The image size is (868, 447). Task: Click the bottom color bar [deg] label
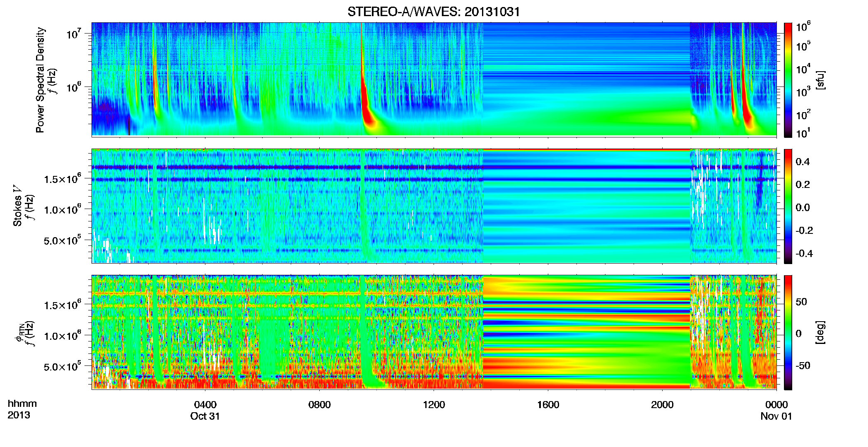coord(820,332)
